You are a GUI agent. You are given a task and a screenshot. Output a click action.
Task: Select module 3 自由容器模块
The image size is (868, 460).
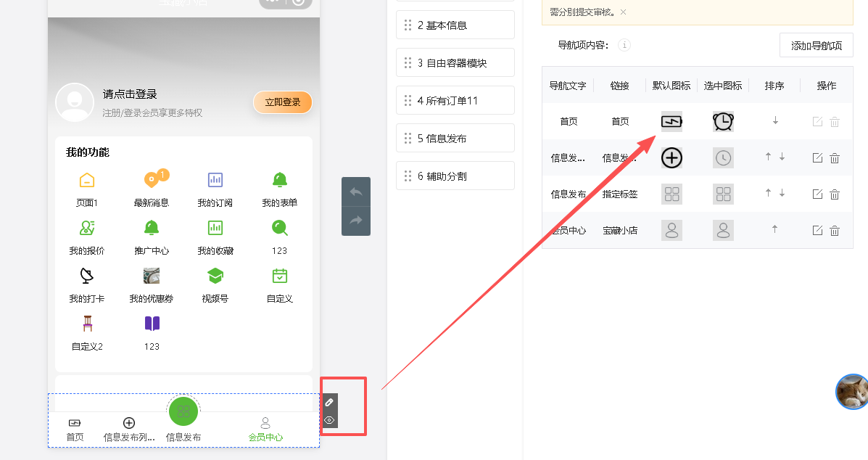(455, 62)
